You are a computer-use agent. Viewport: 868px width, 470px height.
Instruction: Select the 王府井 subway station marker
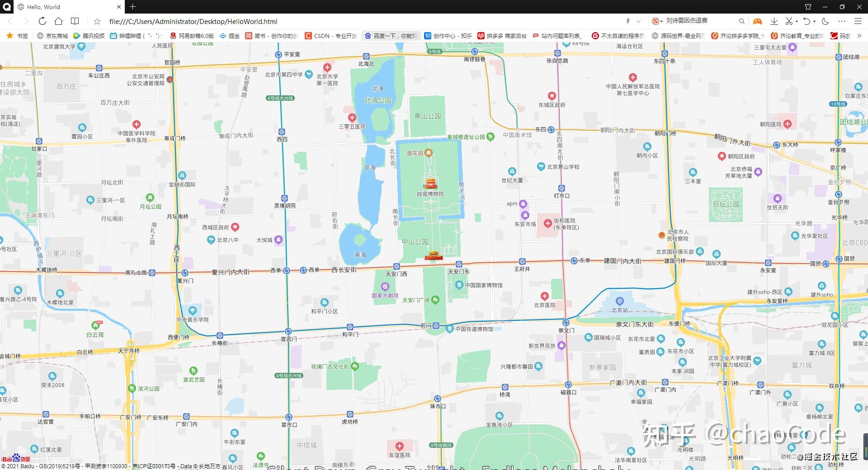pyautogui.click(x=522, y=261)
